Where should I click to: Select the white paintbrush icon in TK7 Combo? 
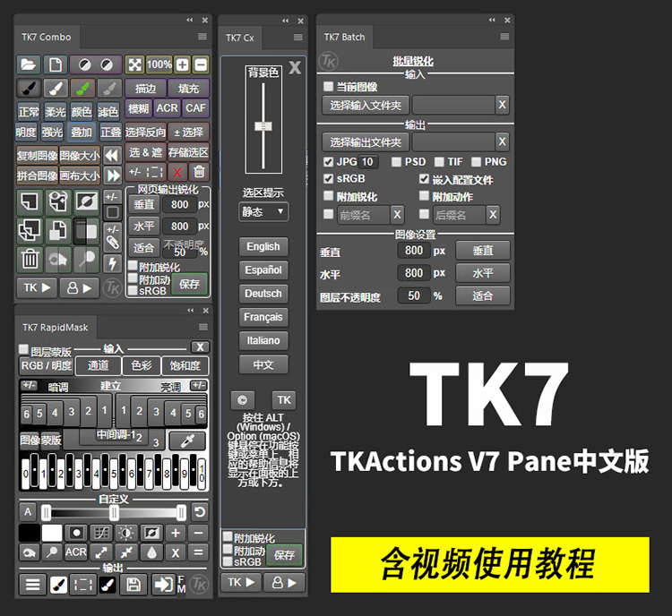click(56, 89)
